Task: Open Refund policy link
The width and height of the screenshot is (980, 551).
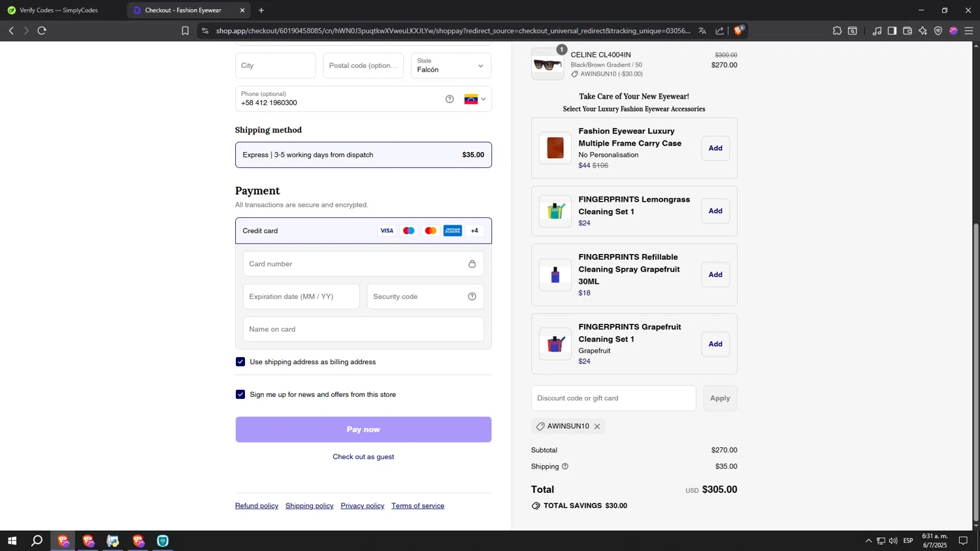Action: point(257,506)
